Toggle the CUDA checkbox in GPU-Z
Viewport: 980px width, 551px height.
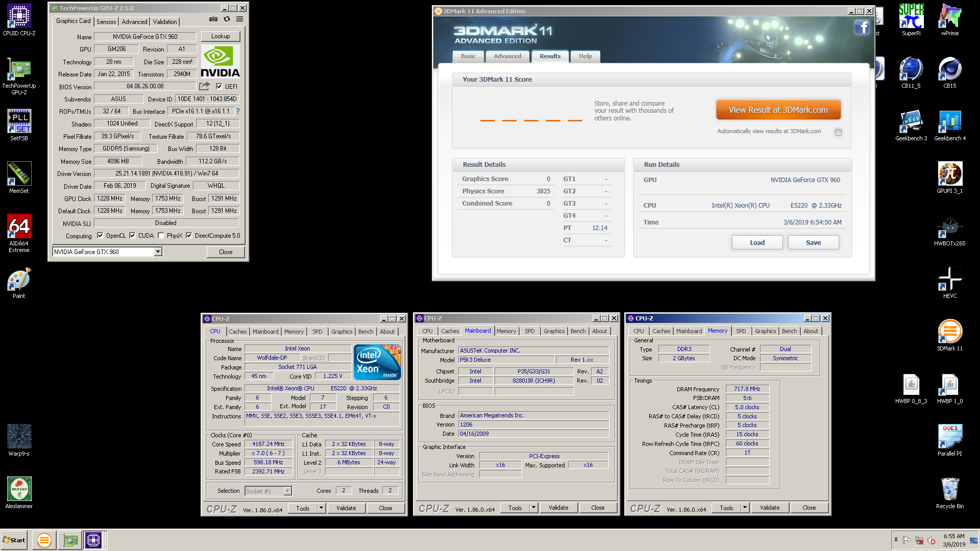pyautogui.click(x=132, y=236)
